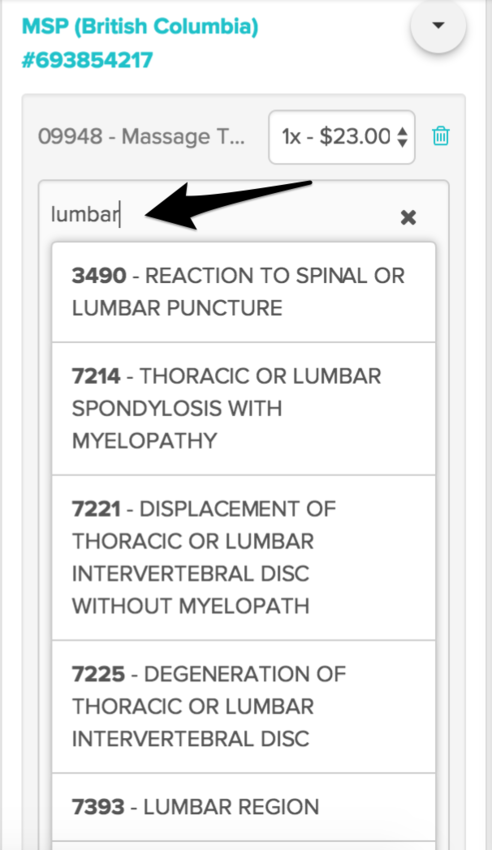Click the bold code 7221
492x850 pixels.
click(96, 509)
